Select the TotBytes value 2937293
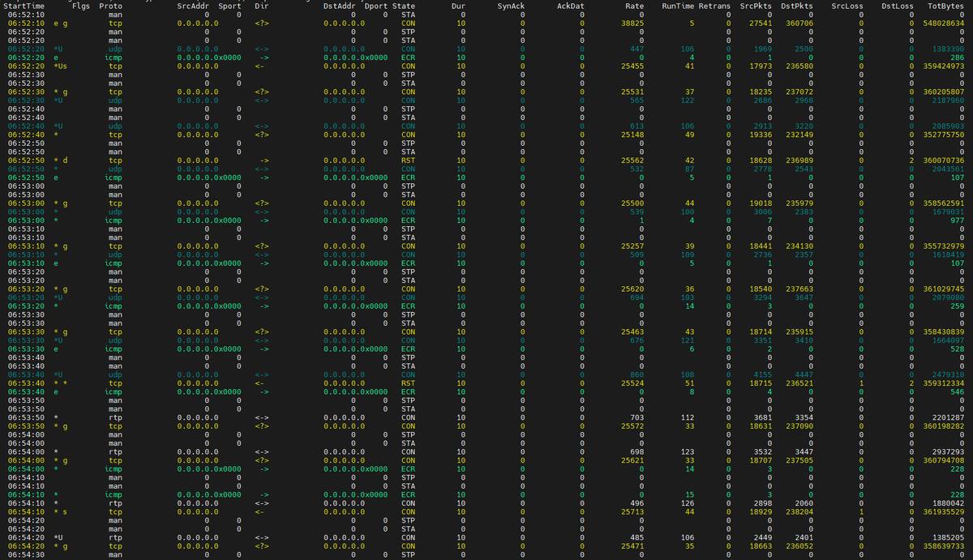973x560 pixels. (948, 451)
